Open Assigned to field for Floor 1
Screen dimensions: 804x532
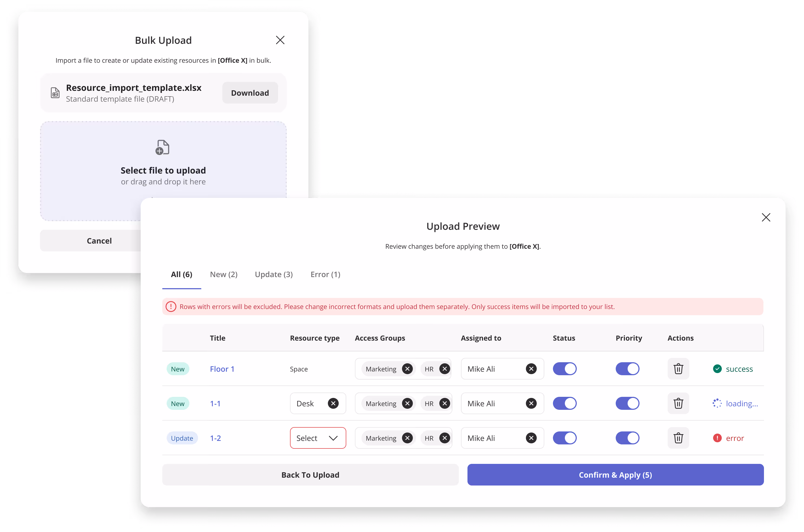pyautogui.click(x=502, y=369)
